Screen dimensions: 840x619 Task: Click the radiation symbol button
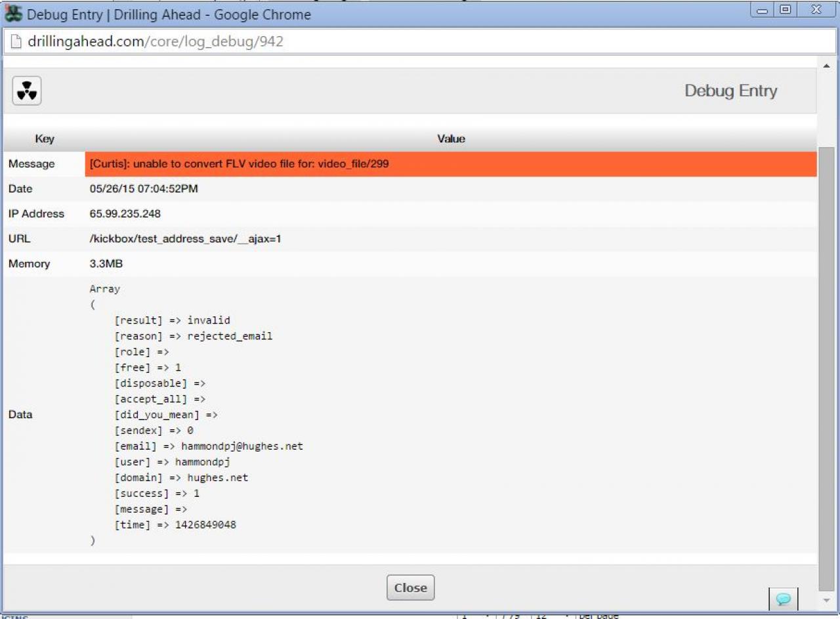pos(27,91)
